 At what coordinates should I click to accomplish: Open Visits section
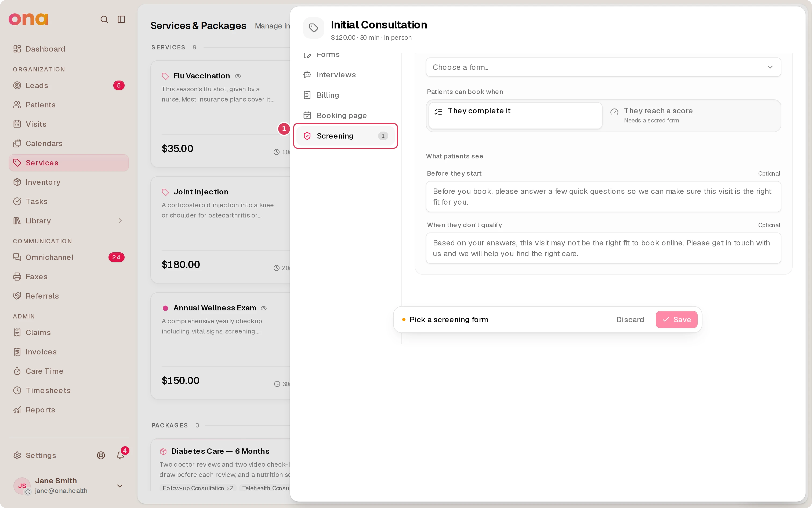(68, 124)
